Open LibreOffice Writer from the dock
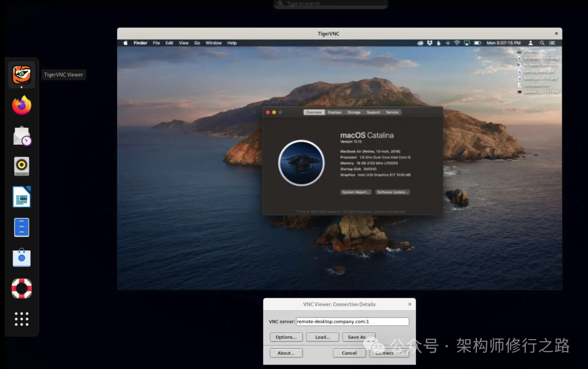Image resolution: width=588 pixels, height=369 pixels. tap(21, 196)
